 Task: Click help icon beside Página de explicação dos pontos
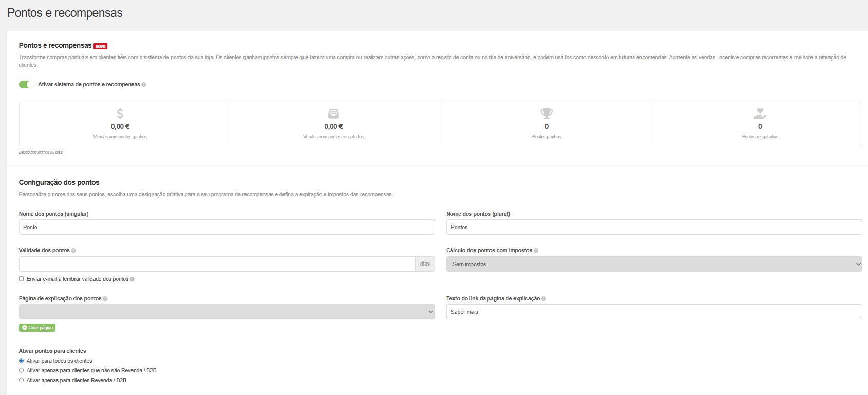[x=105, y=299]
